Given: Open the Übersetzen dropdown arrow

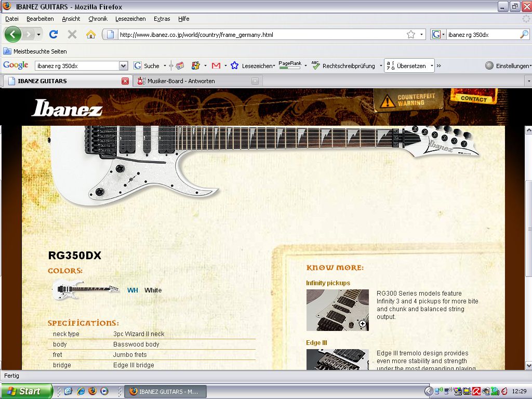Looking at the screenshot, I should point(432,66).
